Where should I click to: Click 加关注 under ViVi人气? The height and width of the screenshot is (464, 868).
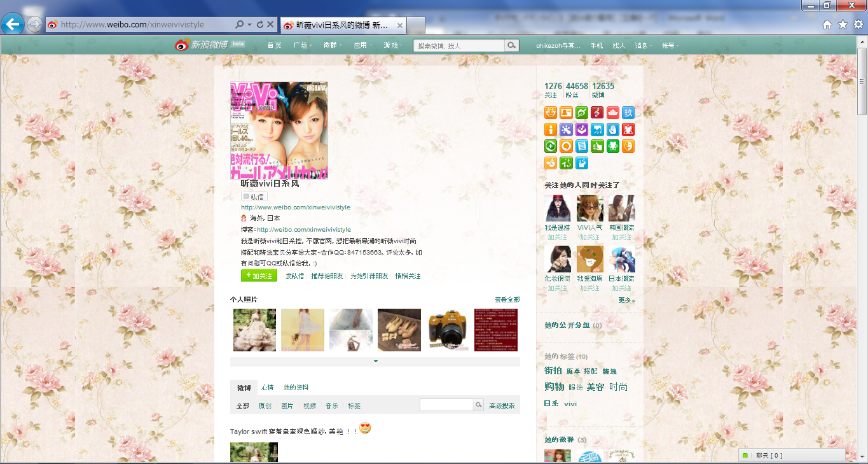589,237
